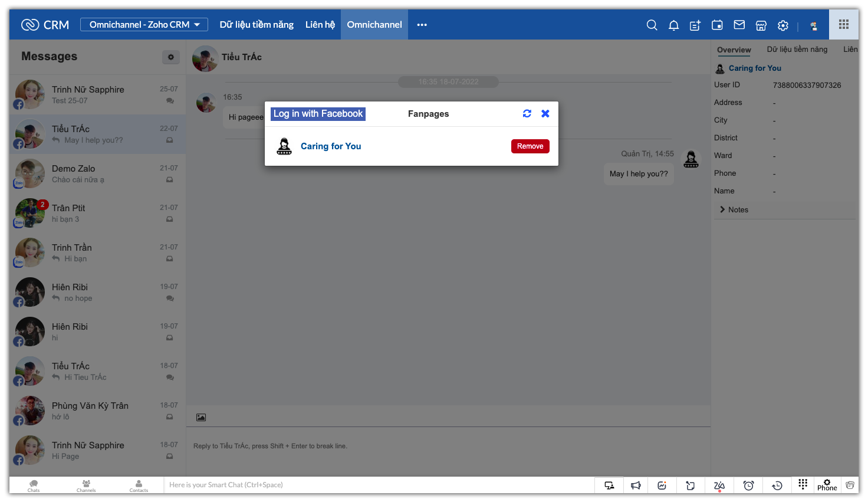Open the marketplace store icon
868x502 pixels.
tap(761, 25)
